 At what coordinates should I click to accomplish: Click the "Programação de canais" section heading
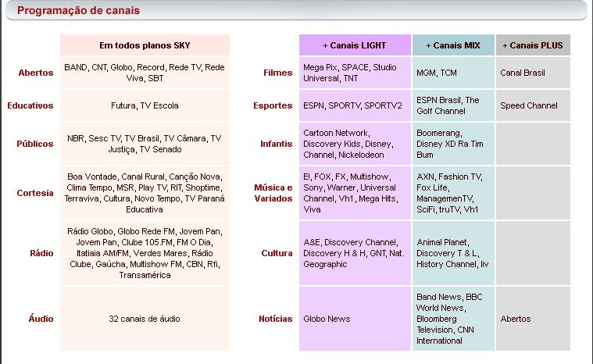68,11
